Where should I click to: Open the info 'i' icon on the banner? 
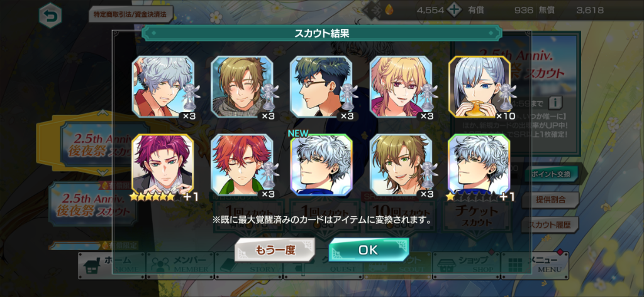[x=555, y=103]
